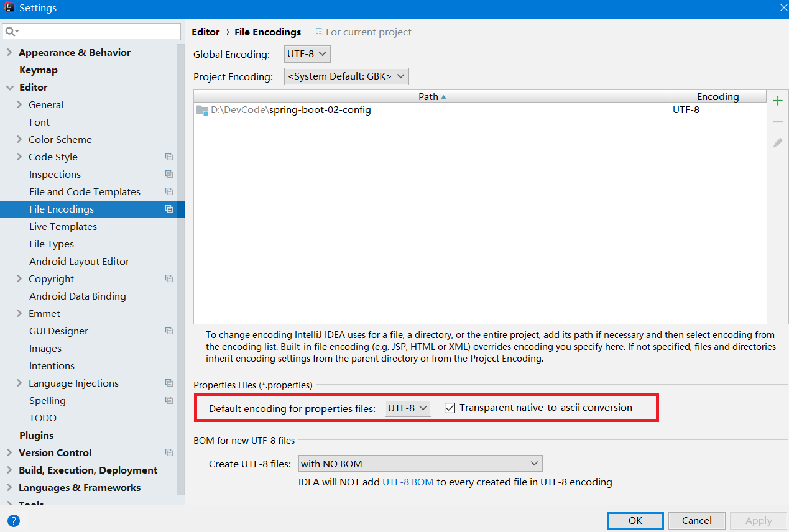Open the Global Encoding dropdown
Image resolution: width=789 pixels, height=532 pixels.
[307, 54]
